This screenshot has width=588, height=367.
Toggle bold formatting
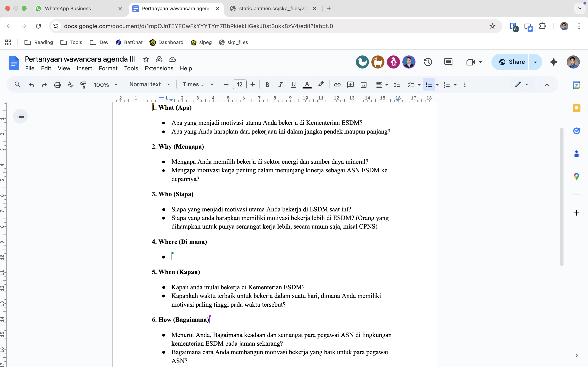pyautogui.click(x=267, y=85)
